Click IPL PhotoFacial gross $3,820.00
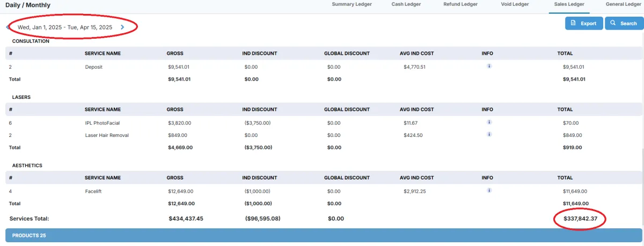This screenshot has height=246, width=644. point(179,123)
